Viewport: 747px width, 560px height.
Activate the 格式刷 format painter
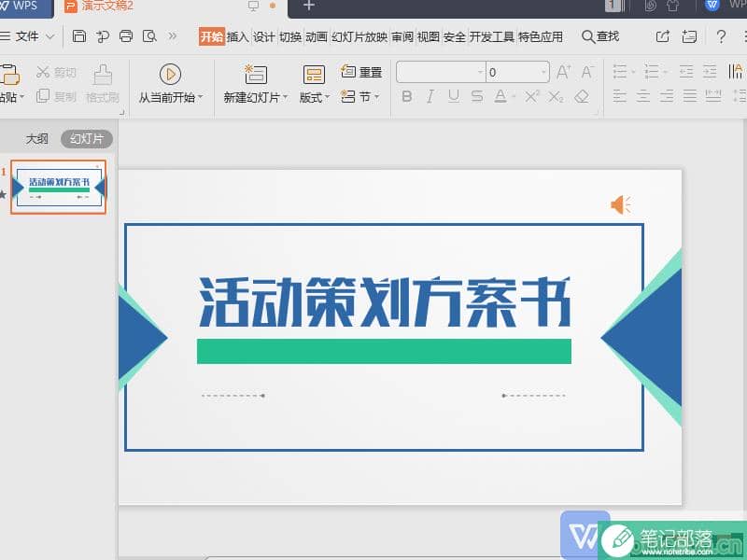point(103,84)
